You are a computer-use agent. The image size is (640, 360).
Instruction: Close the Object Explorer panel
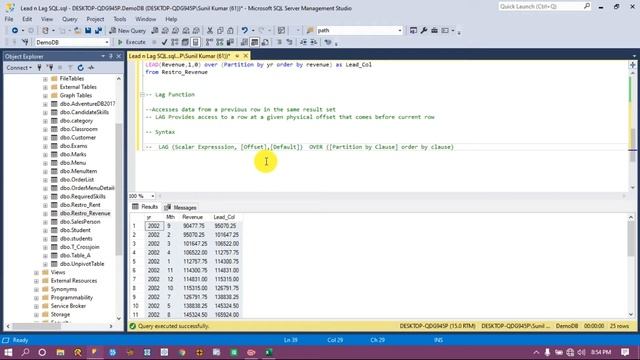point(119,56)
